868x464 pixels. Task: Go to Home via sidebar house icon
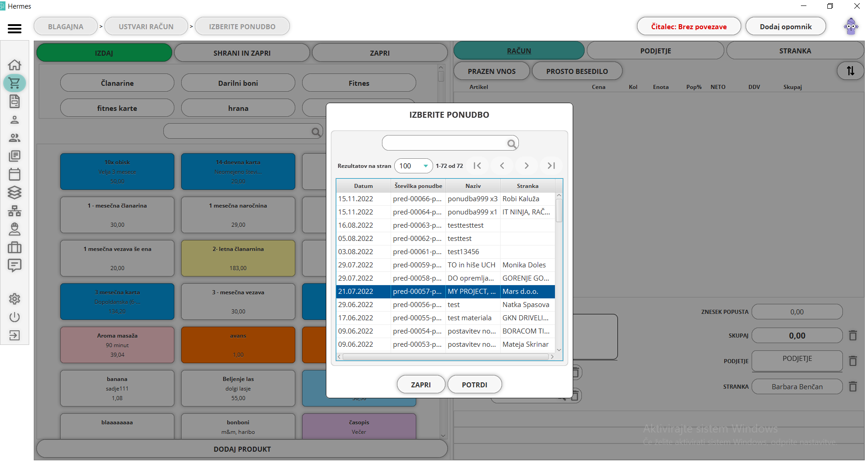[x=15, y=65]
